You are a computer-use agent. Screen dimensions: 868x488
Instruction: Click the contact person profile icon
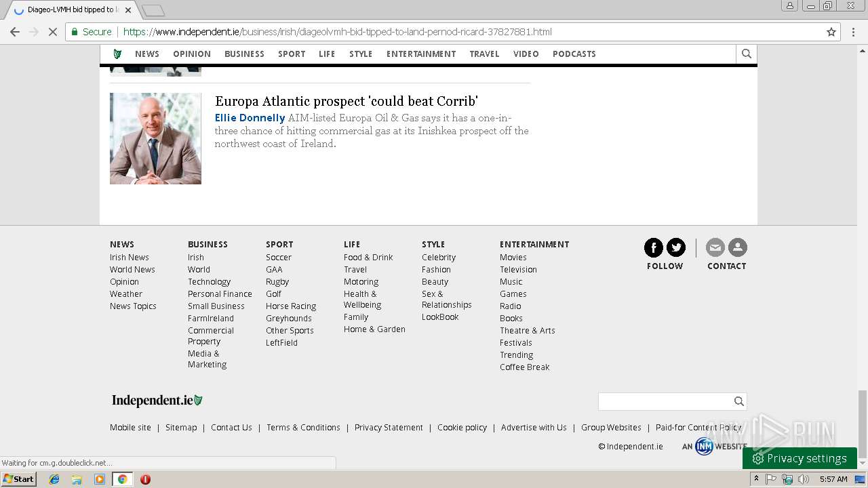point(738,247)
